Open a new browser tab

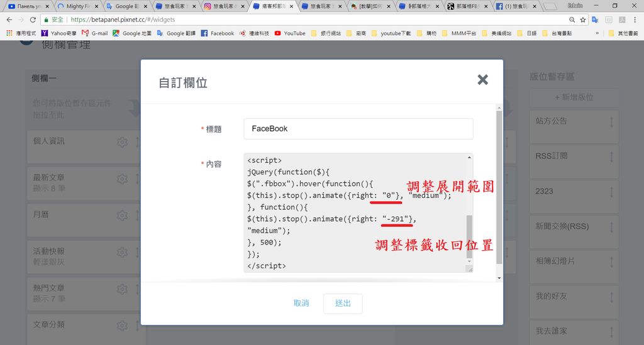coord(550,6)
